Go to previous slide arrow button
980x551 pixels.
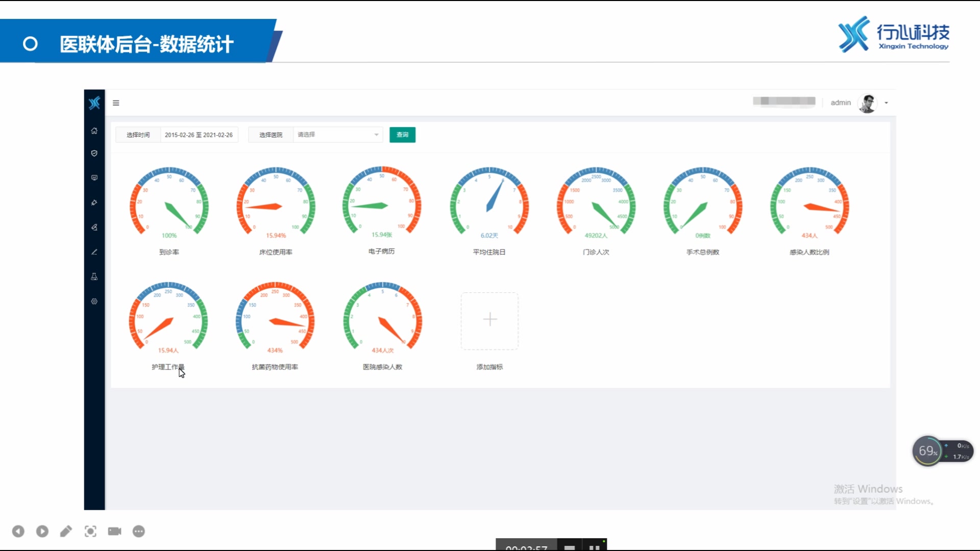(18, 532)
